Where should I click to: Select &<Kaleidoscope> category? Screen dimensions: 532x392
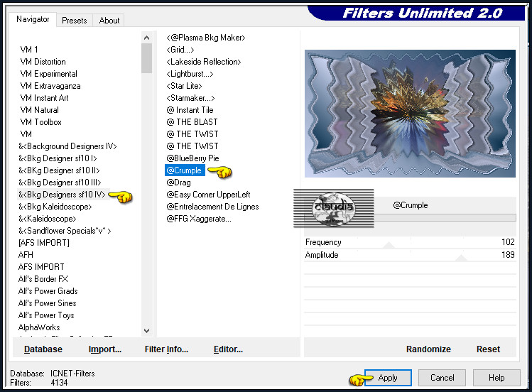pyautogui.click(x=48, y=219)
